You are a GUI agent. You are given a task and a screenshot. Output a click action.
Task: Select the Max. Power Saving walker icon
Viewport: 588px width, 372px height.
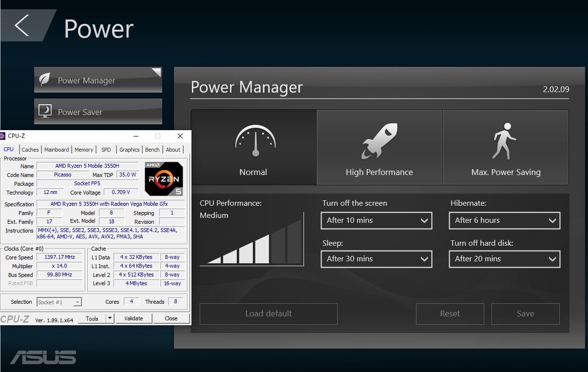[x=504, y=141]
